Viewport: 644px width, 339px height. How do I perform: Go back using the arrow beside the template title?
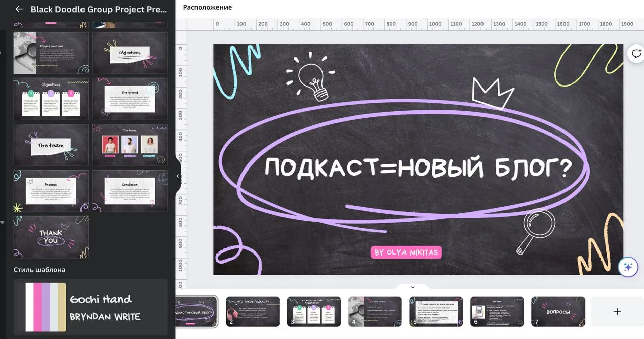click(19, 9)
